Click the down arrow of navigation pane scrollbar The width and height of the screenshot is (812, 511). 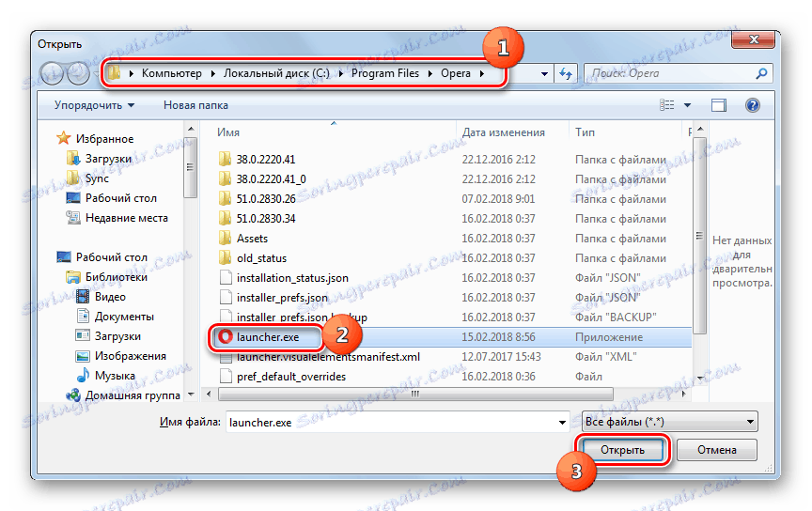(191, 395)
